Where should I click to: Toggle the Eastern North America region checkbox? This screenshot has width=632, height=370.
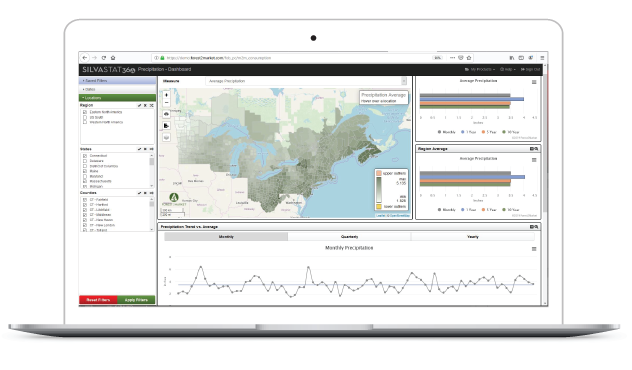point(85,112)
